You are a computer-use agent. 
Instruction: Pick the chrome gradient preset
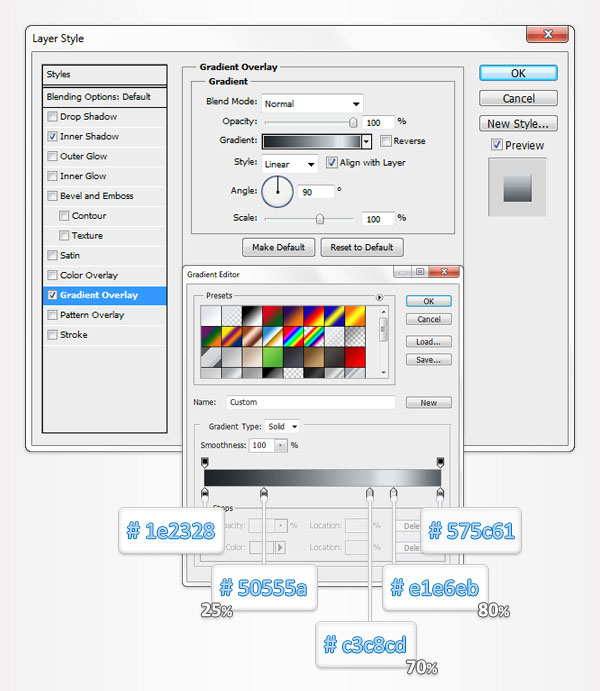(x=273, y=337)
